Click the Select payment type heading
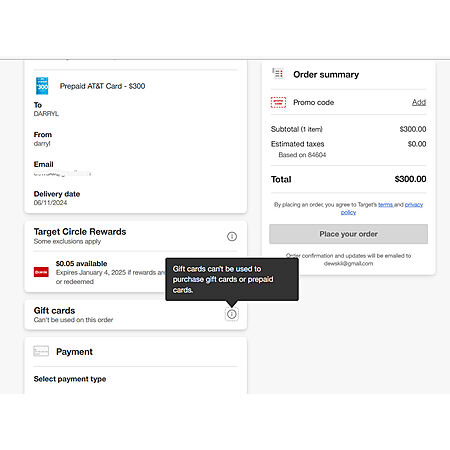 [70, 379]
